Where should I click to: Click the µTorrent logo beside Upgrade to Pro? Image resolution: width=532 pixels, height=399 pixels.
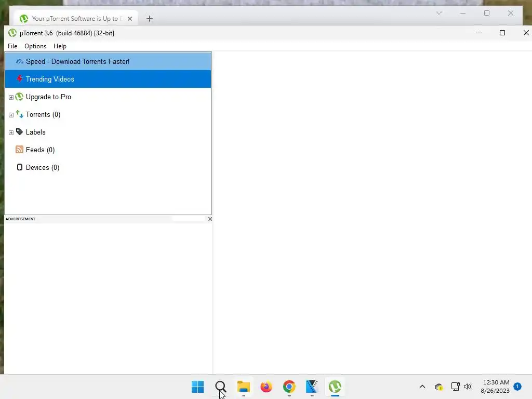pyautogui.click(x=19, y=97)
